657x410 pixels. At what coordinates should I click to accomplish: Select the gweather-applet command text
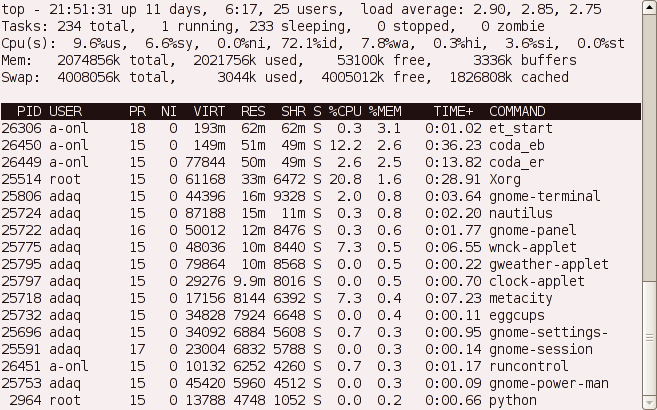(x=549, y=265)
